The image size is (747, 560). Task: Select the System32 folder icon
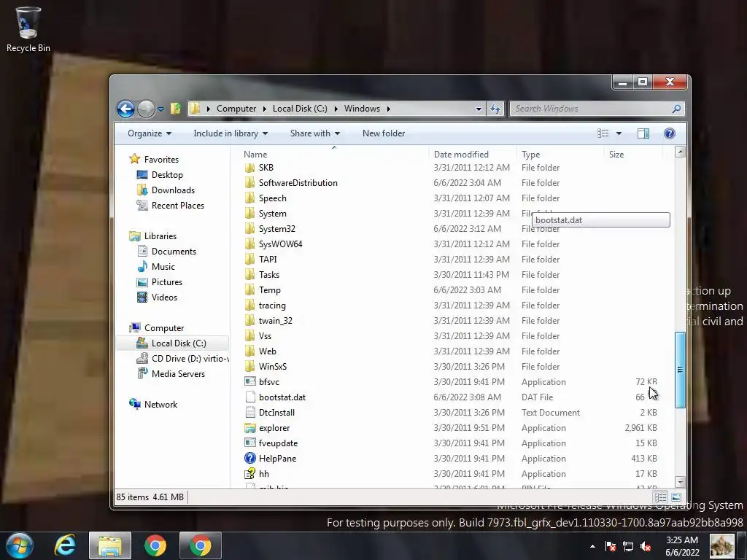click(249, 228)
